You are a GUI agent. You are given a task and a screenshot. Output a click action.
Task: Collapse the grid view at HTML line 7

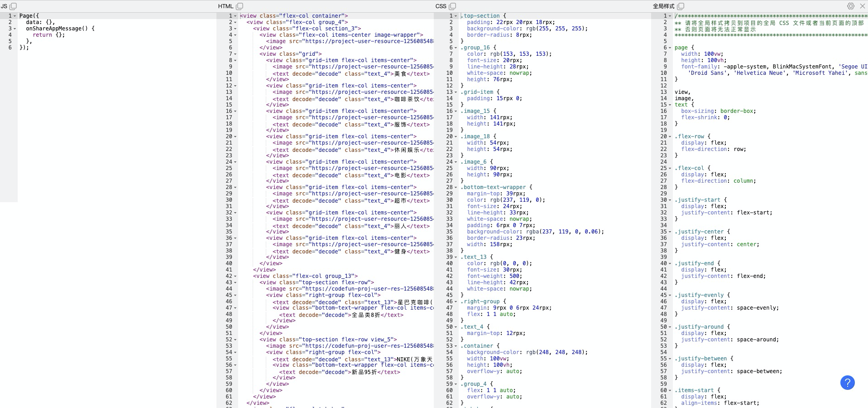pyautogui.click(x=235, y=54)
